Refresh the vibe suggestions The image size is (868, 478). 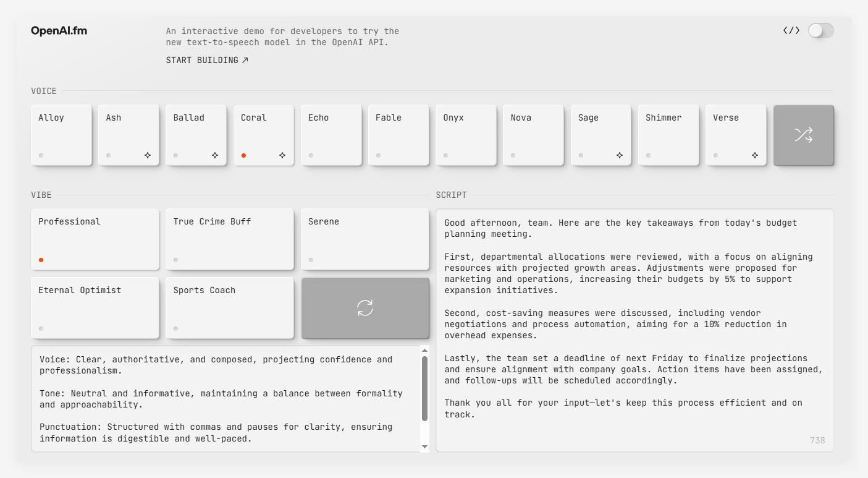click(x=365, y=308)
